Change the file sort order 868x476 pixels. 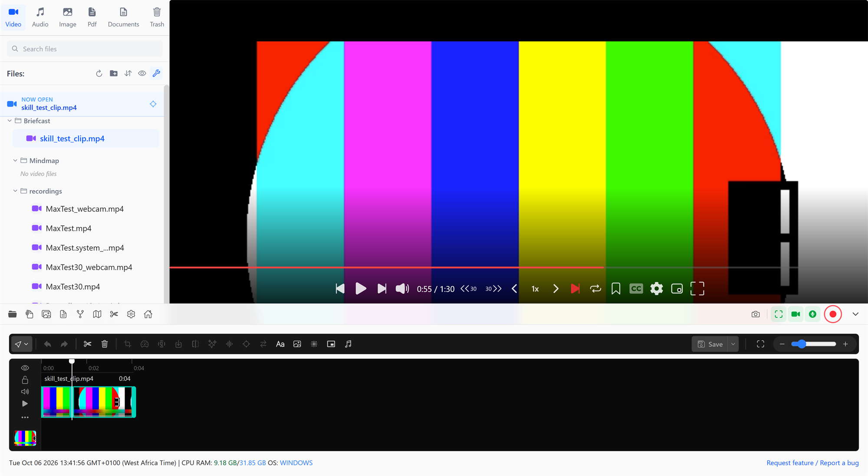point(128,73)
